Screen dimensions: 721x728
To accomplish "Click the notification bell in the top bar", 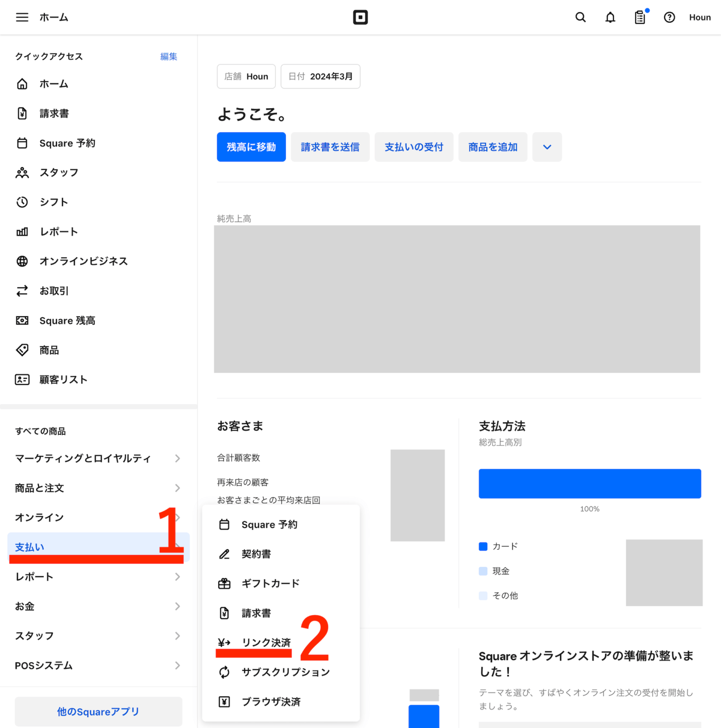I will (x=610, y=17).
